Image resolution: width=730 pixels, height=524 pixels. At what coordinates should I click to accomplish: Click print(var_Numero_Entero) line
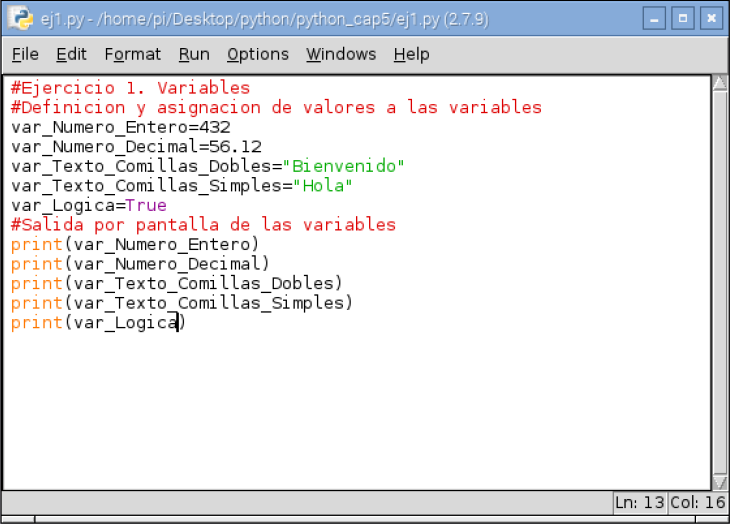[135, 244]
